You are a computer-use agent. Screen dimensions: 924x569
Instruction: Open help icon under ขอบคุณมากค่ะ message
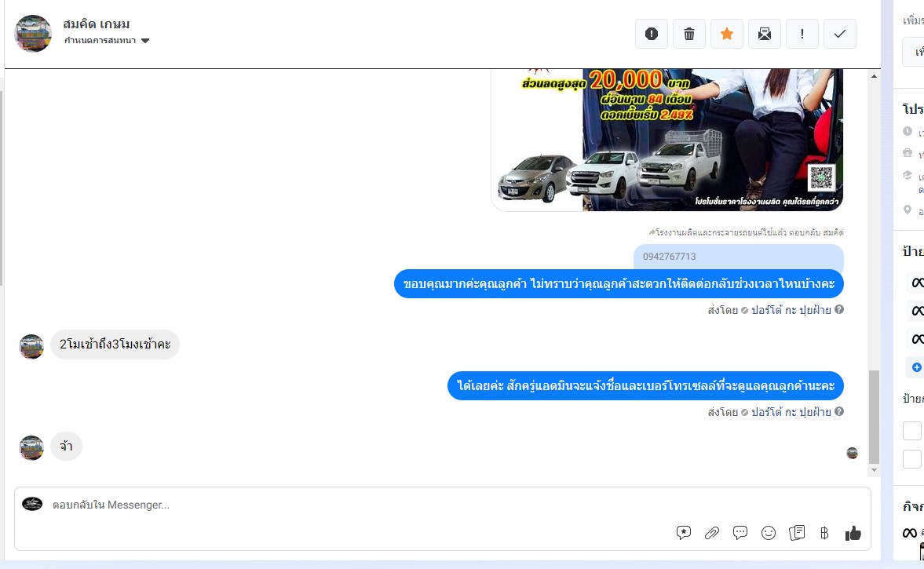[839, 309]
